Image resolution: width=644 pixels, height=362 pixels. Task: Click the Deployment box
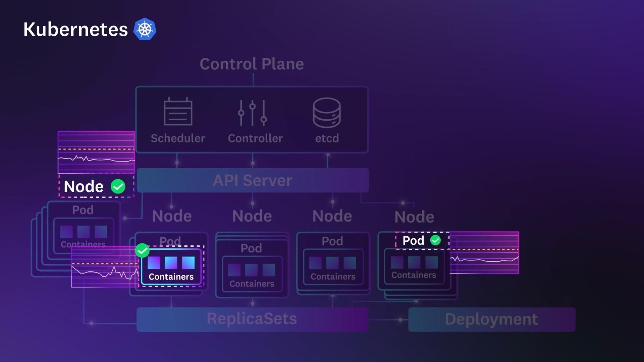pos(492,319)
